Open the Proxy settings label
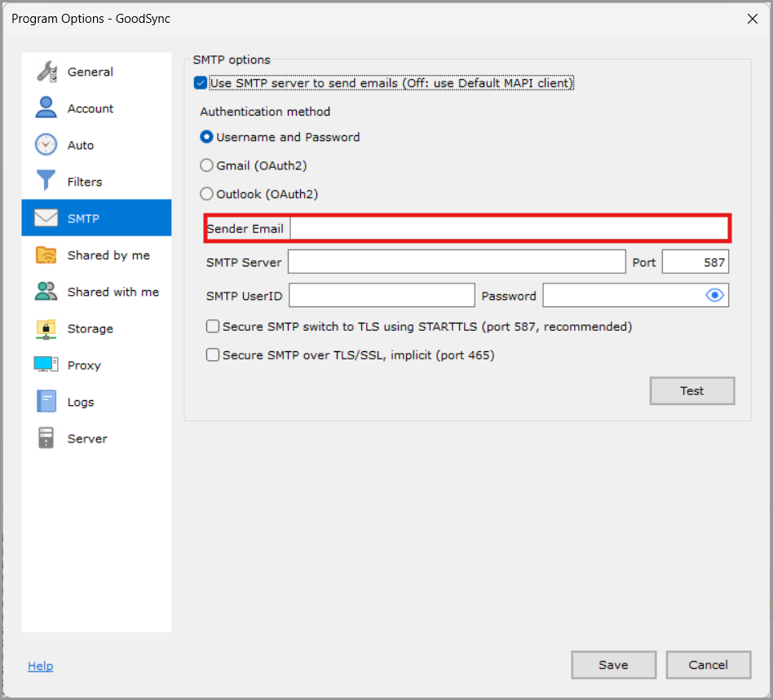The width and height of the screenshot is (773, 700). (84, 366)
